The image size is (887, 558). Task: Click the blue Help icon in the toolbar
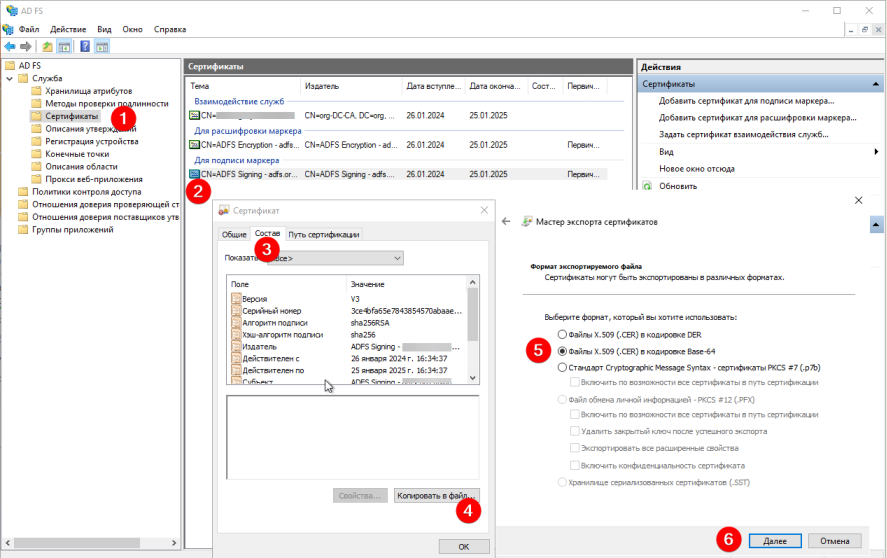pos(86,46)
